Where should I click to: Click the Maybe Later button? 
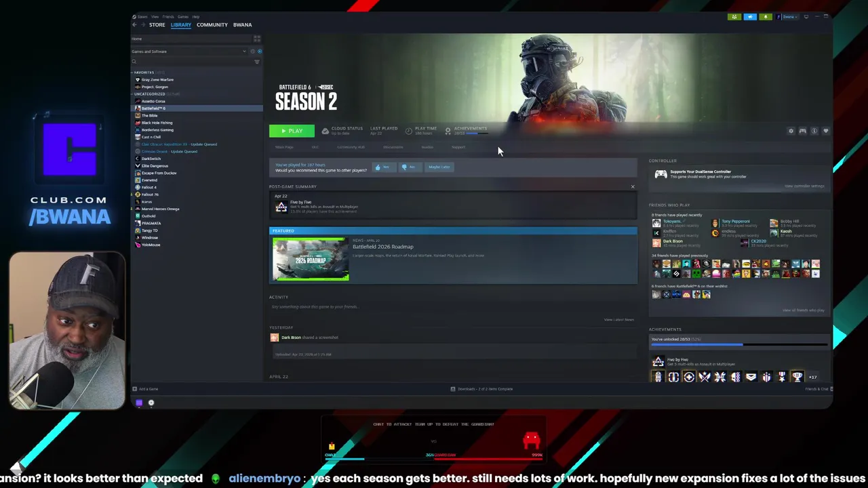(438, 167)
